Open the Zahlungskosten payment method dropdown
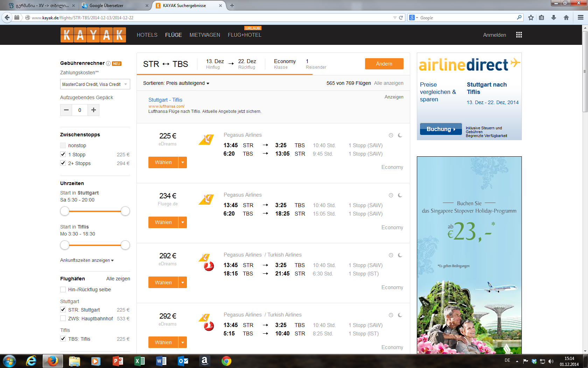 coord(95,84)
